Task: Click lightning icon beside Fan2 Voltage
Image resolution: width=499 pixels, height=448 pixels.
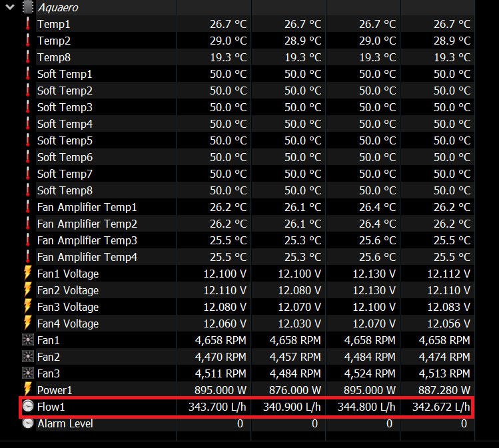Action: pos(28,290)
